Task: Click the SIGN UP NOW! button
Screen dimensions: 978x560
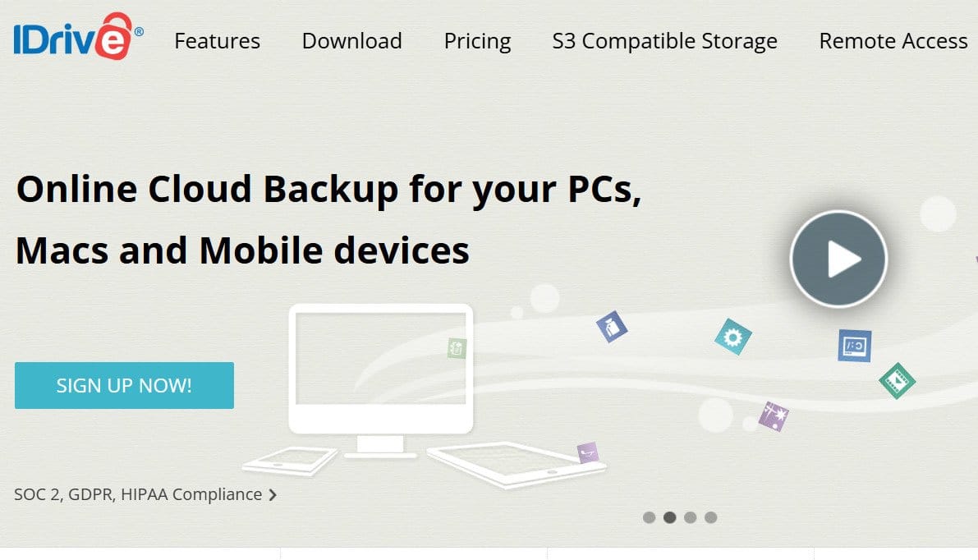Action: [x=124, y=384]
